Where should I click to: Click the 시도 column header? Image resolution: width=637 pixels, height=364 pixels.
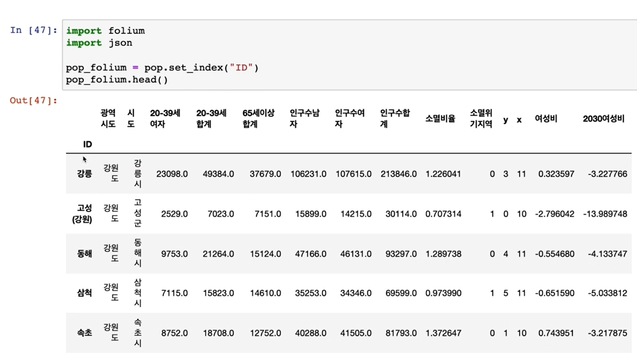131,118
